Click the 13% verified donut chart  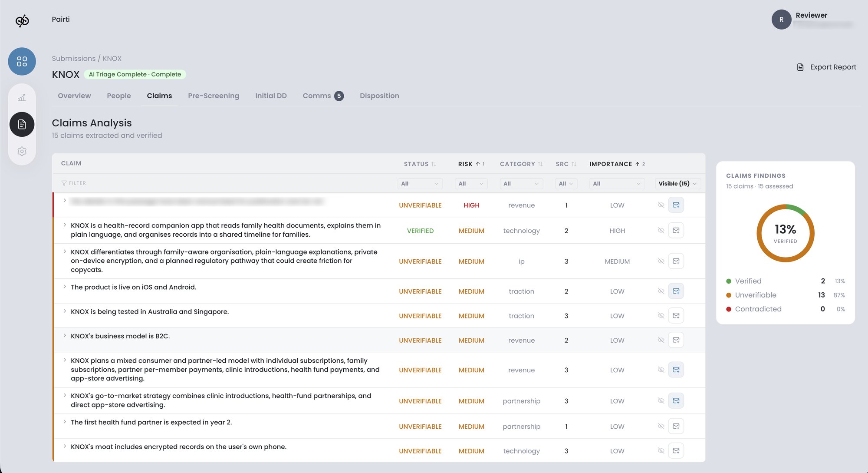coord(785,233)
